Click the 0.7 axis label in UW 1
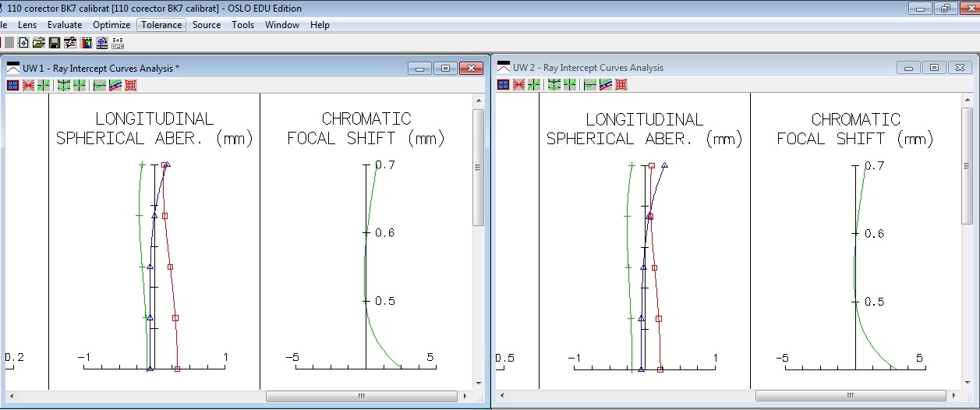Image resolution: width=980 pixels, height=410 pixels. coord(386,164)
